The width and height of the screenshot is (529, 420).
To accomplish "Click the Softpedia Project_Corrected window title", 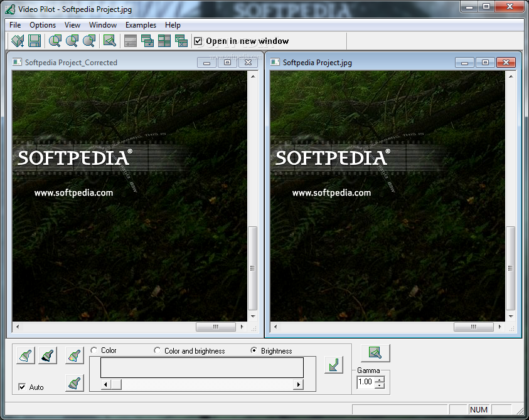I will [71, 63].
